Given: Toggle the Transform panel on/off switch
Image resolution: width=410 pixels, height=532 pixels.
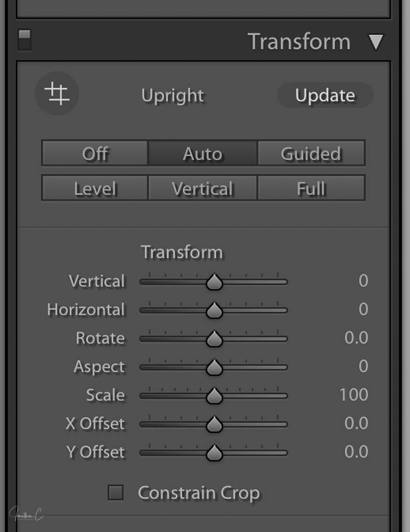Looking at the screenshot, I should 24,40.
